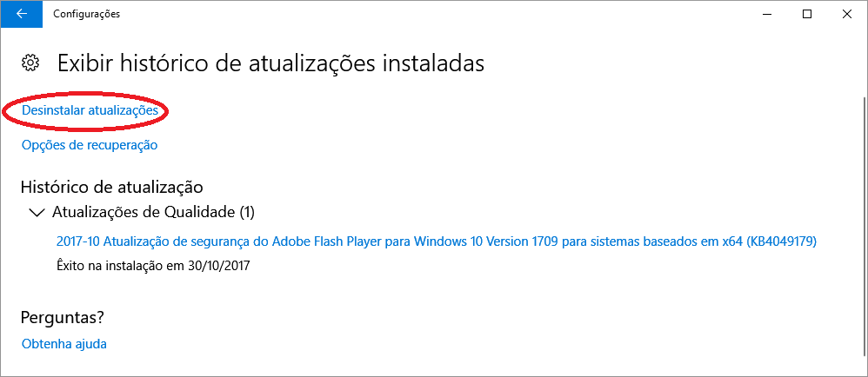Image resolution: width=868 pixels, height=377 pixels.
Task: Click the Perguntas? section heading
Action: coord(63,317)
